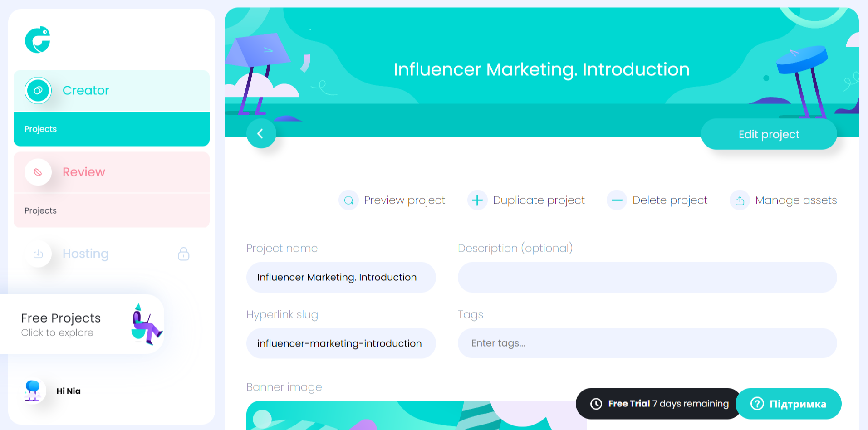868x430 pixels.
Task: Focus the Enter tags field
Action: [x=647, y=343]
